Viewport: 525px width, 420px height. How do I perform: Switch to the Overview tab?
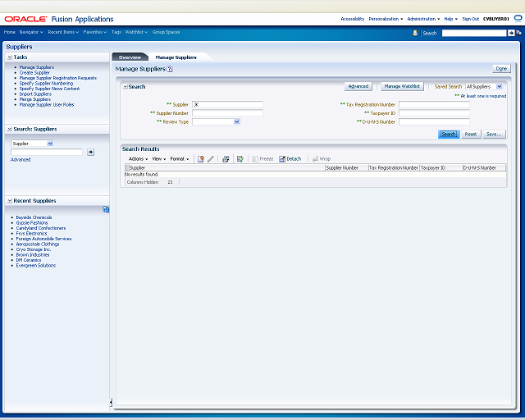(130, 57)
